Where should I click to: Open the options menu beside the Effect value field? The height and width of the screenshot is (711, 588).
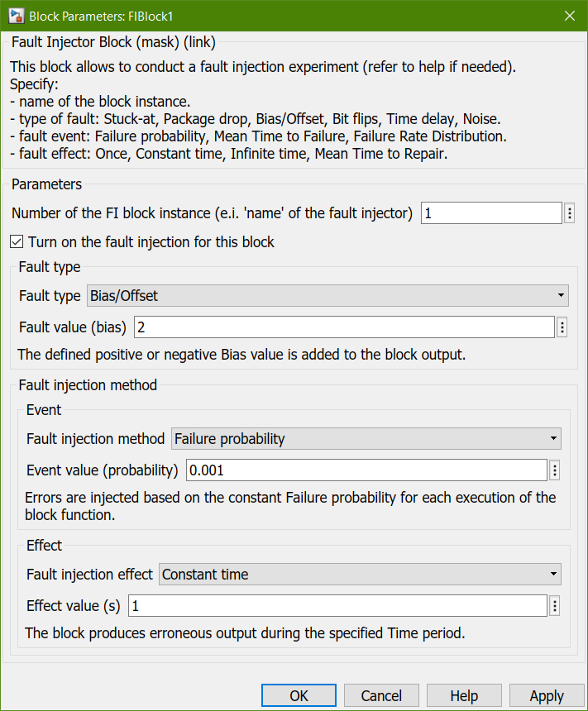pyautogui.click(x=555, y=606)
